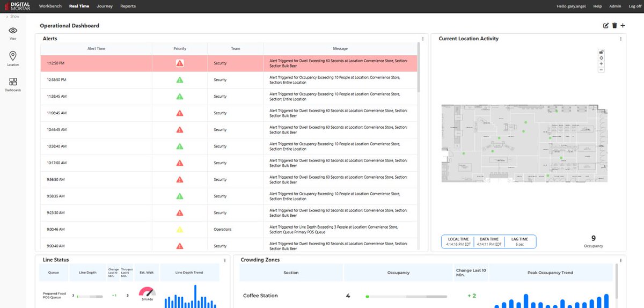Click the Occupancy count 9 value
Image resolution: width=644 pixels, height=308 pixels.
[x=594, y=238]
